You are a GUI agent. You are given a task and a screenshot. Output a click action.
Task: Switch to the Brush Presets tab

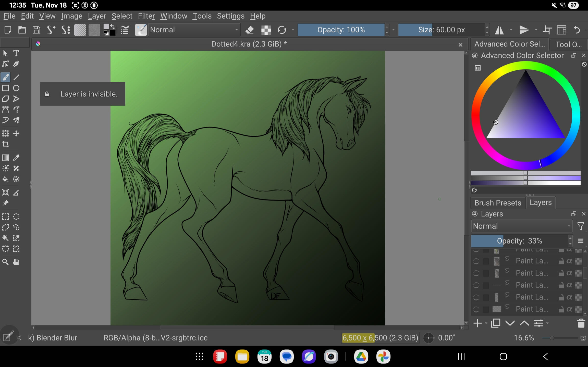point(497,203)
